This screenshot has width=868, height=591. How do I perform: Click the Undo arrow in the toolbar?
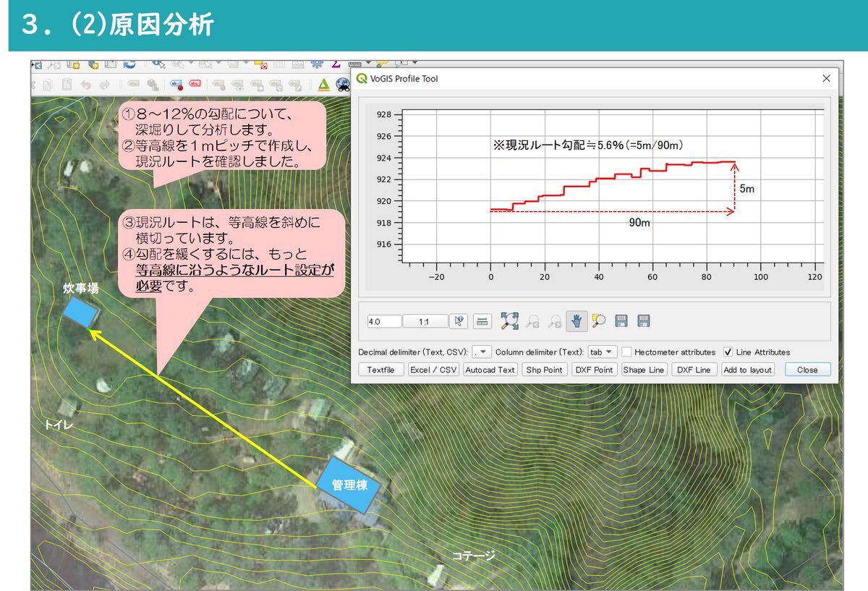pyautogui.click(x=86, y=85)
